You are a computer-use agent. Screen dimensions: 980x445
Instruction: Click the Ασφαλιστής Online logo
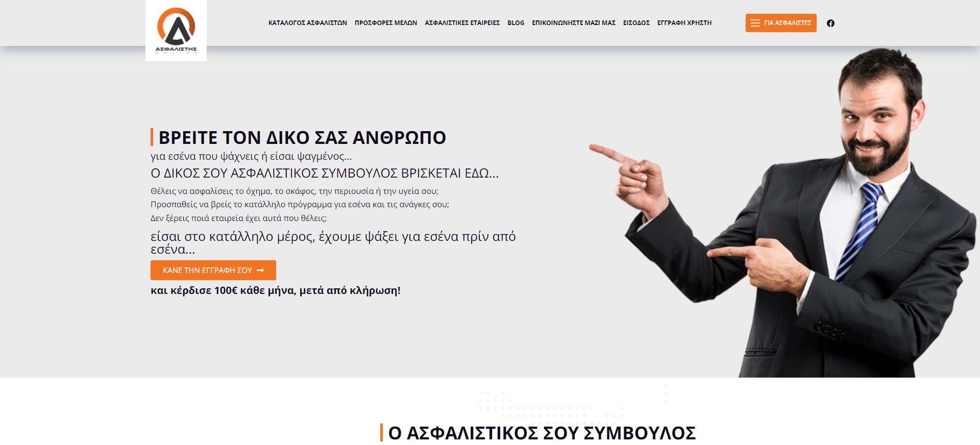[176, 31]
